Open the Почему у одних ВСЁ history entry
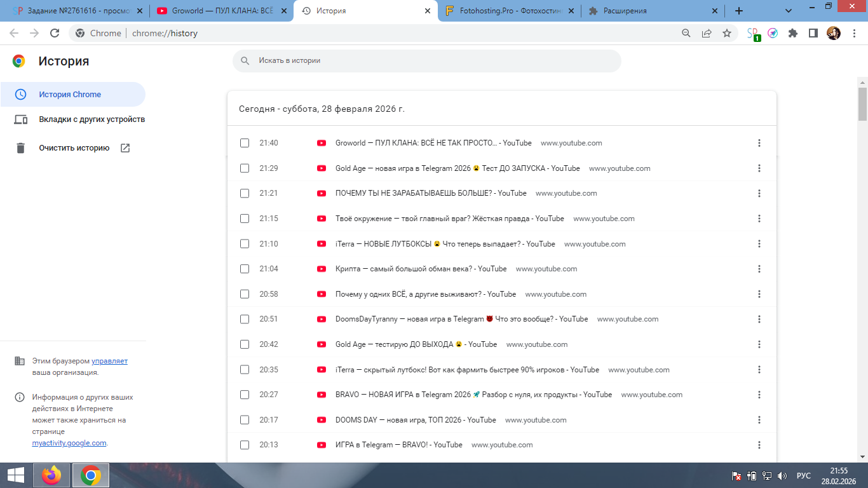This screenshot has width=868, height=488. tap(426, 294)
